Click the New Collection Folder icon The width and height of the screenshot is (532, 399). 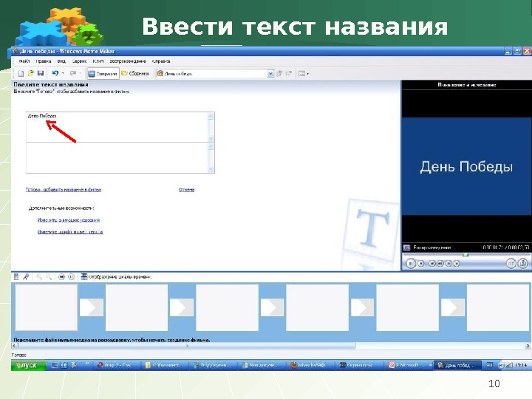pyautogui.click(x=289, y=73)
